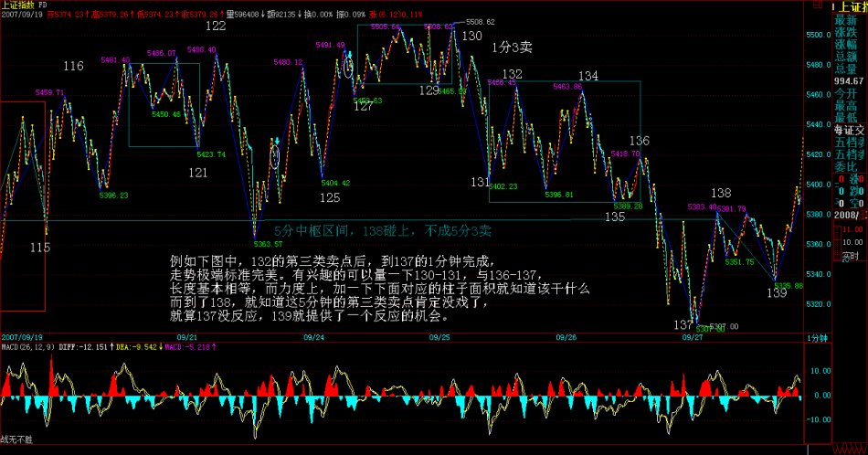Select the 1分钟 period label

pyautogui.click(x=816, y=337)
